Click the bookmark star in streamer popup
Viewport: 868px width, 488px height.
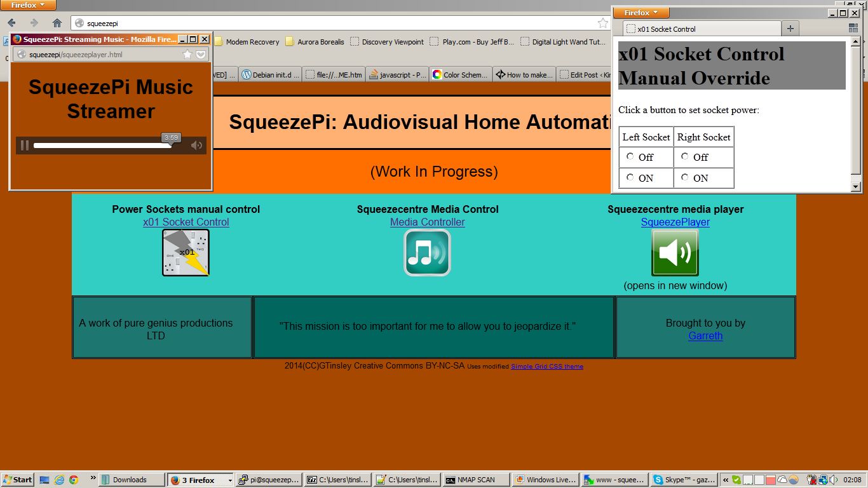coord(187,55)
